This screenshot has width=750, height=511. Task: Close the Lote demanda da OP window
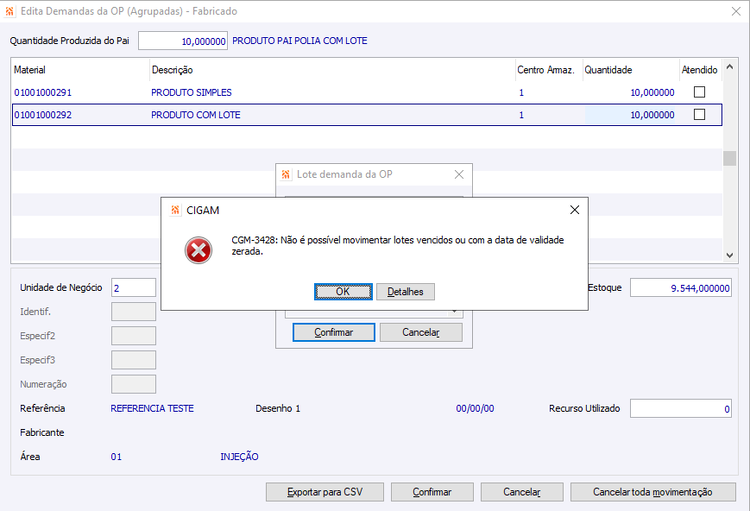pyautogui.click(x=459, y=175)
